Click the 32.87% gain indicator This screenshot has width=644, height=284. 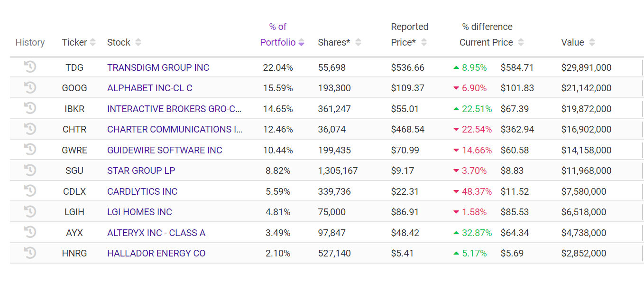(472, 233)
